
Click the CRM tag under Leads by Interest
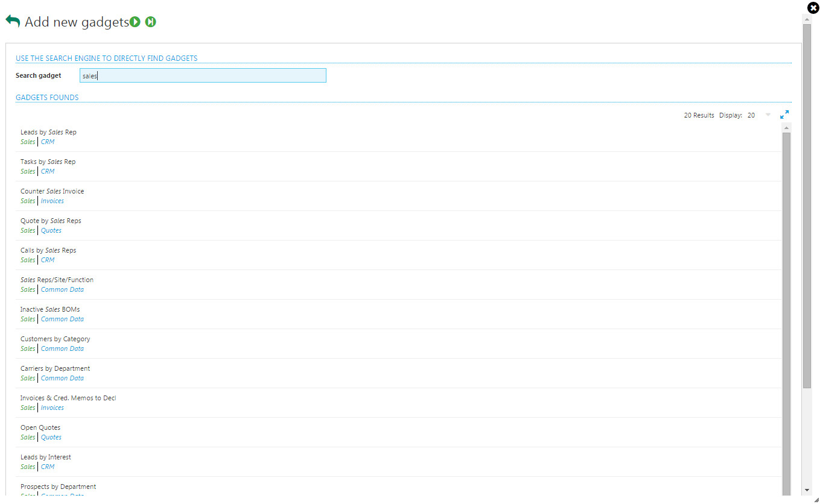48,467
